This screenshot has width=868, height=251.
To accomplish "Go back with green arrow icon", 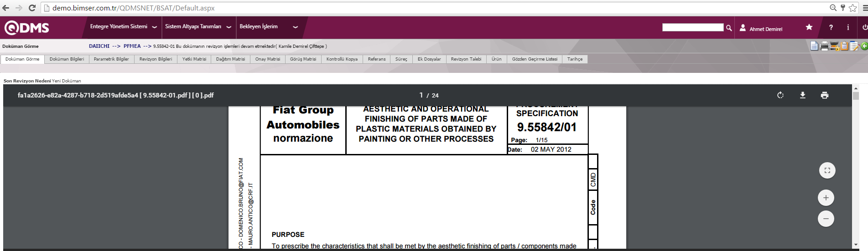I will (x=864, y=46).
